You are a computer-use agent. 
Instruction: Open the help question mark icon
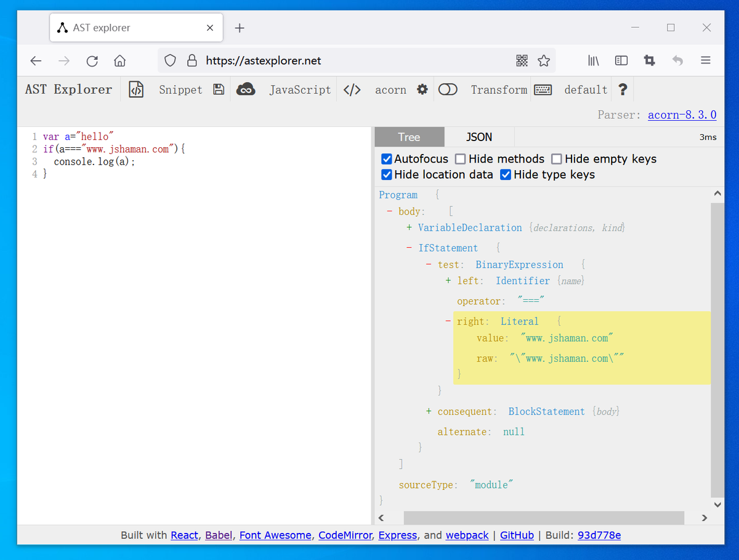coord(623,89)
